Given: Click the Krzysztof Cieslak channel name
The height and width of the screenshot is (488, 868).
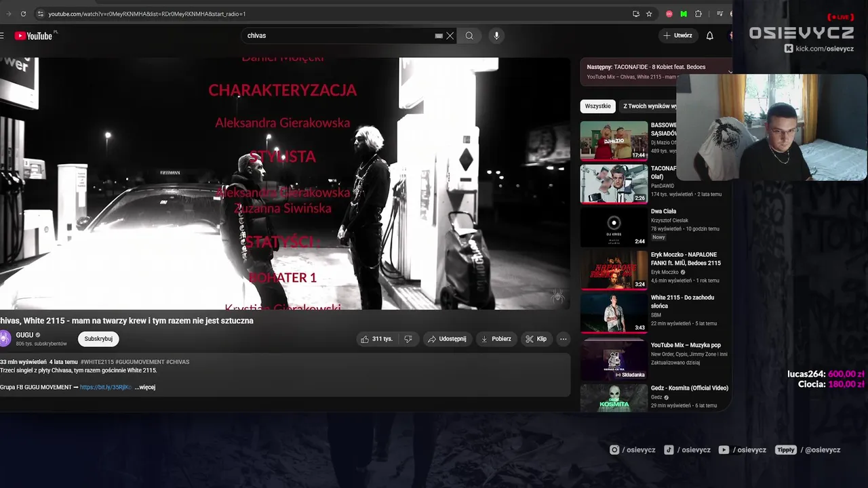Looking at the screenshot, I should coord(669,220).
